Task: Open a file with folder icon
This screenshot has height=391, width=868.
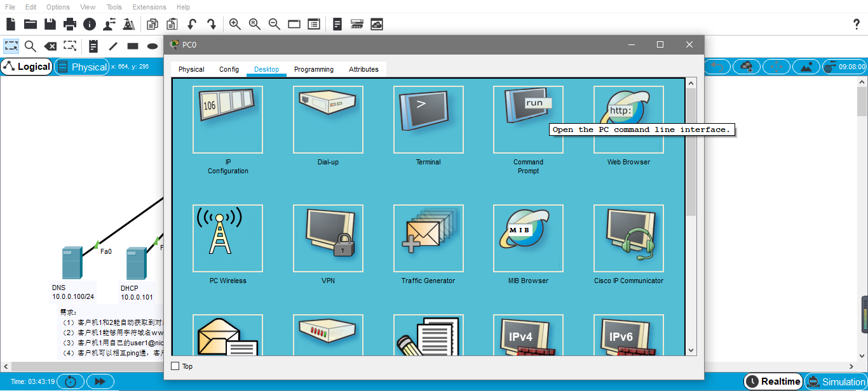Action: tap(31, 24)
